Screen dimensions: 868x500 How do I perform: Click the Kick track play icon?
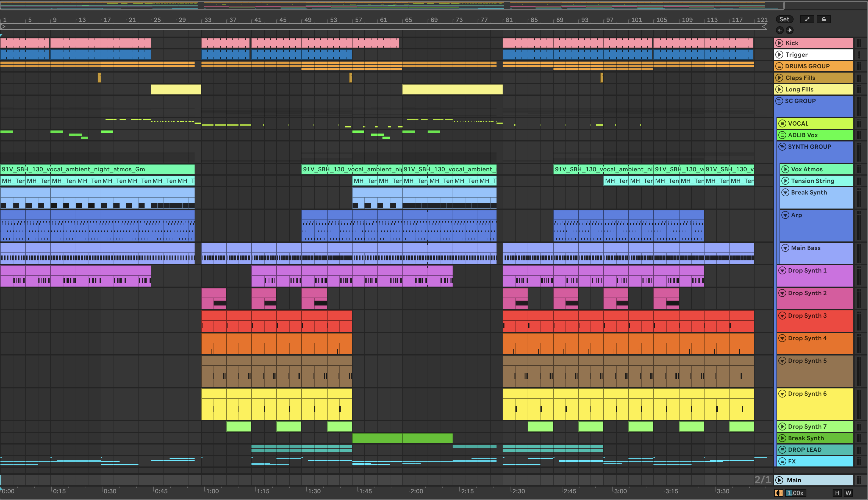tap(779, 43)
